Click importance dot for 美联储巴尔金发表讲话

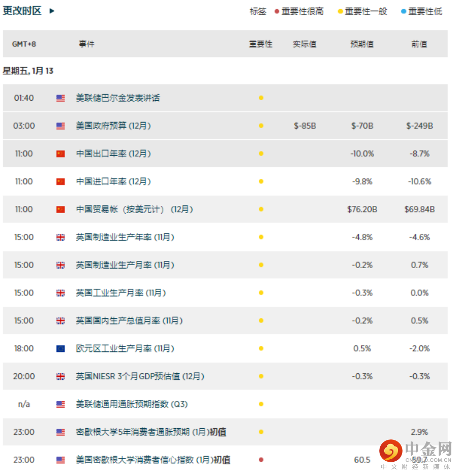tap(261, 98)
